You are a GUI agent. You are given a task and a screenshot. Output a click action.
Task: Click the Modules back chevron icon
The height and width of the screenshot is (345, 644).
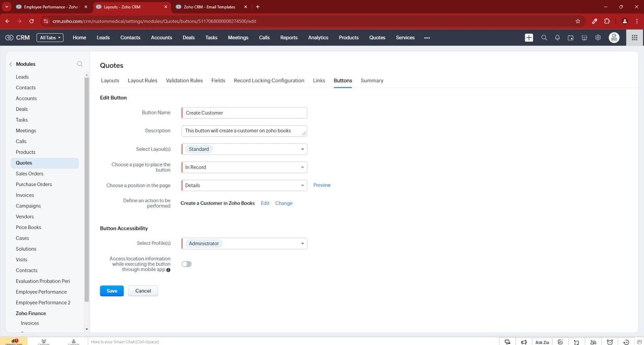point(11,64)
